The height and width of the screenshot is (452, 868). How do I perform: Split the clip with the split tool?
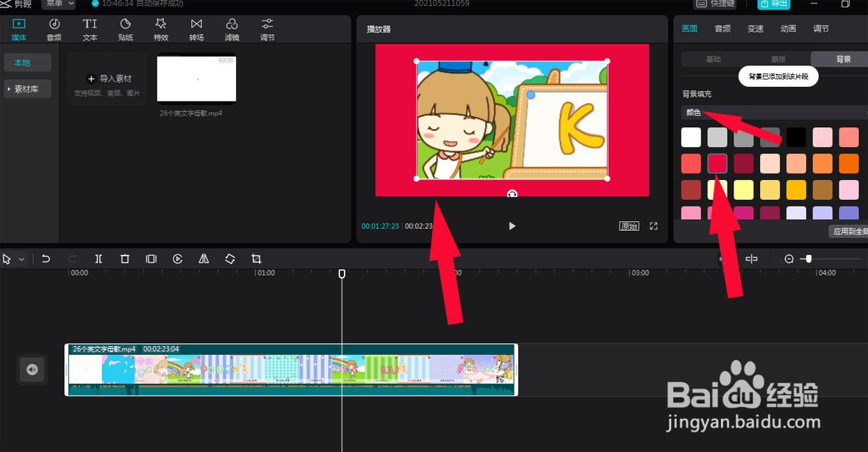[x=98, y=259]
